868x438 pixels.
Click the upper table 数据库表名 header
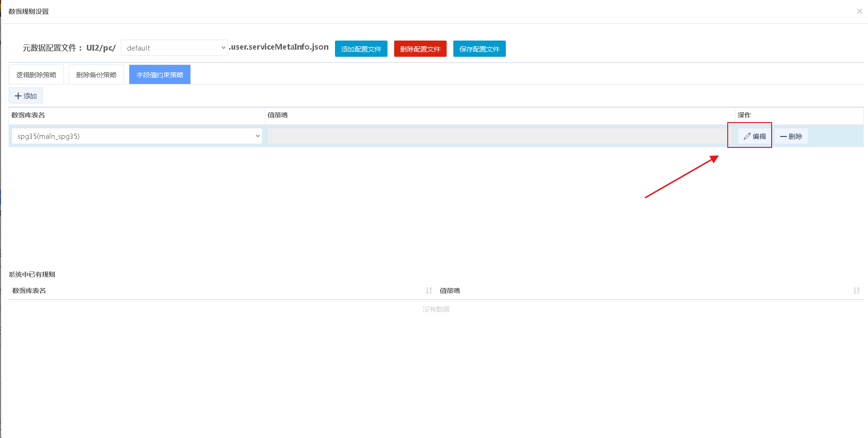pos(28,115)
